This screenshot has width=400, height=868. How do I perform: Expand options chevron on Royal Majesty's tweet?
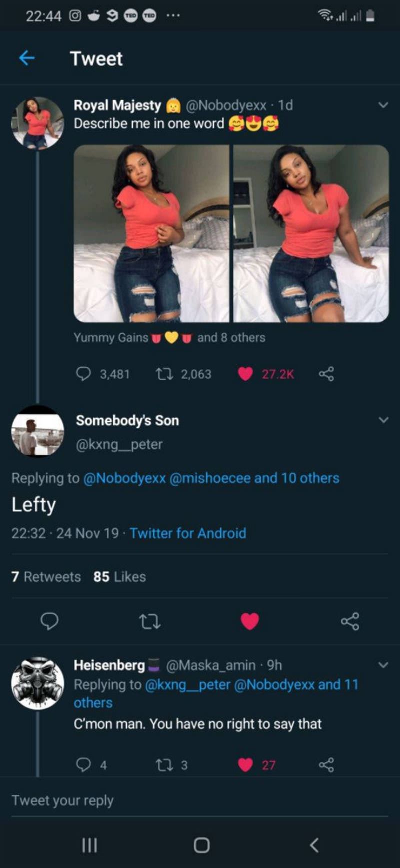pos(383,105)
